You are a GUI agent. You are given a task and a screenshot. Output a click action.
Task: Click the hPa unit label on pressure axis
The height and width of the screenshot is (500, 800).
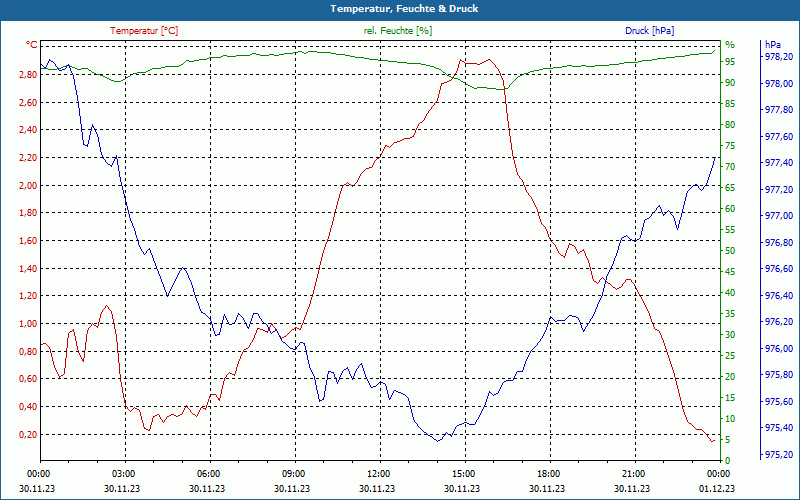tap(773, 45)
